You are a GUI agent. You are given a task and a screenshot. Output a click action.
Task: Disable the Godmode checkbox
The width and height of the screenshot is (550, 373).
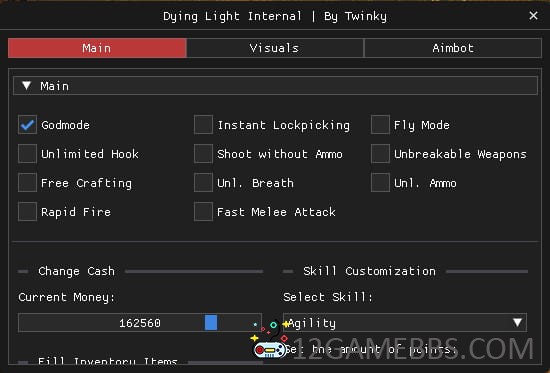27,125
